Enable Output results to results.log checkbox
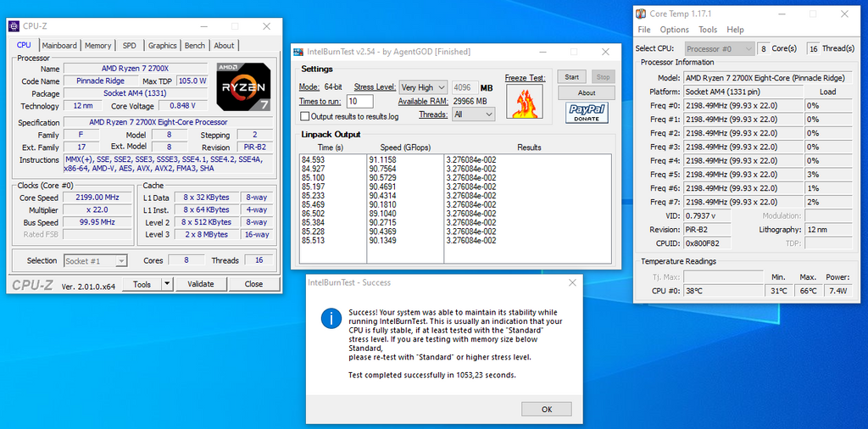868x429 pixels. click(305, 115)
